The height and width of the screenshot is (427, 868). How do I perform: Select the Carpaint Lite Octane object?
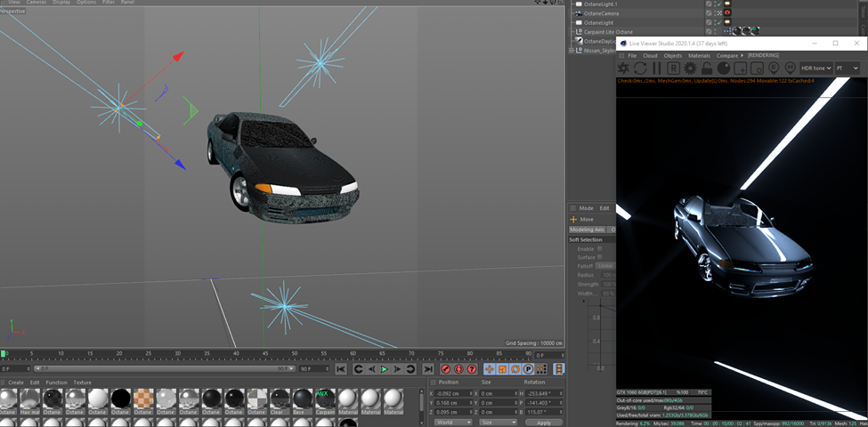click(608, 32)
